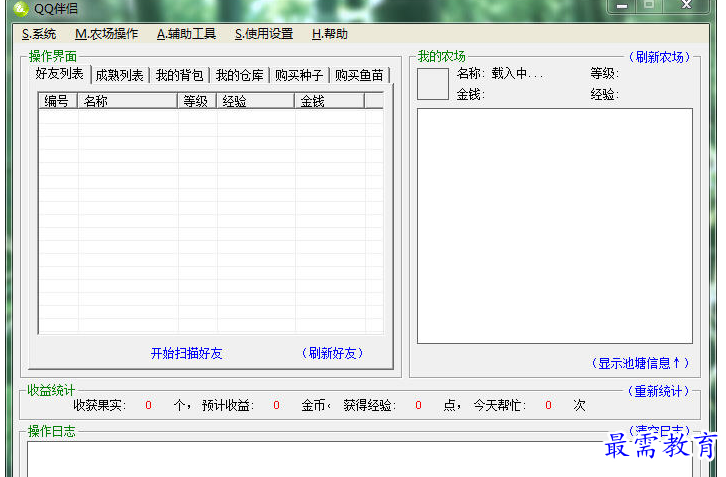Image resolution: width=726 pixels, height=477 pixels.
Task: Click (显示池塘信息↑) link
Action: point(640,363)
